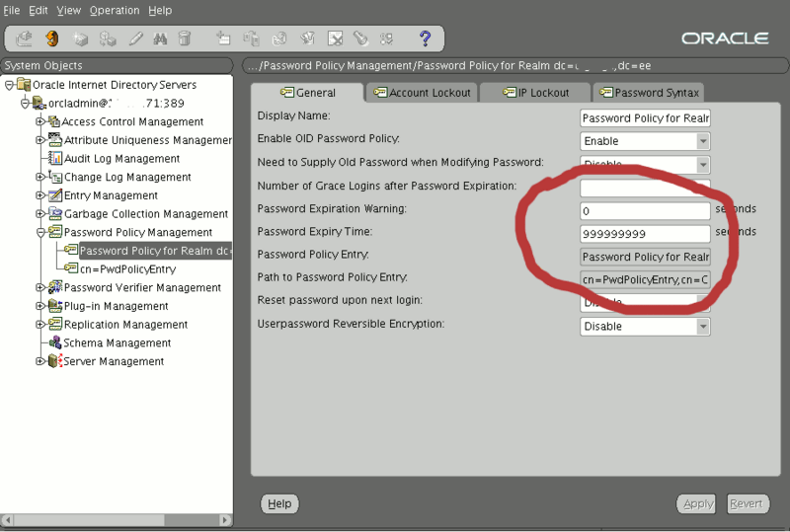Click the Display Name input field
Screen dimensions: 790x532
coord(645,117)
